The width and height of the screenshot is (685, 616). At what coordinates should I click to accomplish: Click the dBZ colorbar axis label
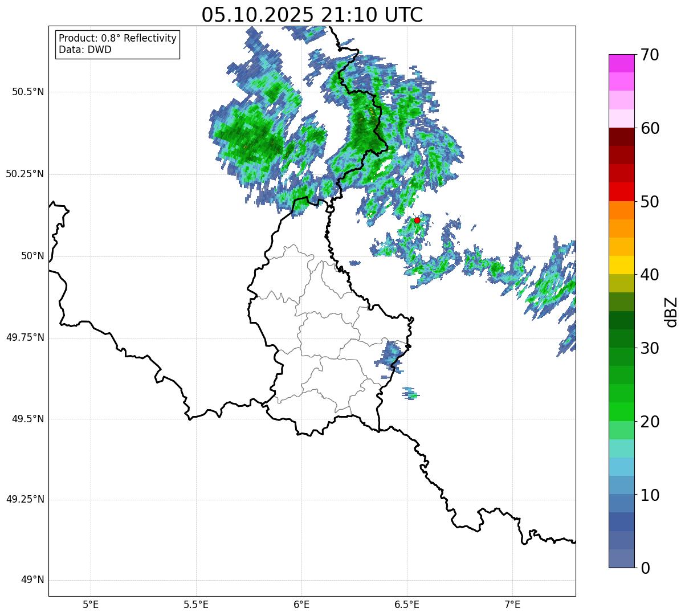[x=671, y=312]
